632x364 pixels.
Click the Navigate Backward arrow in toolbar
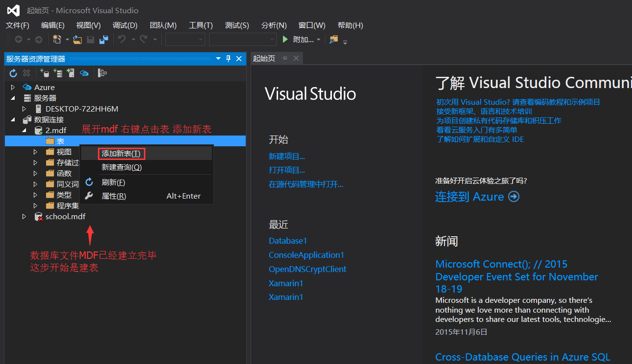tap(19, 40)
